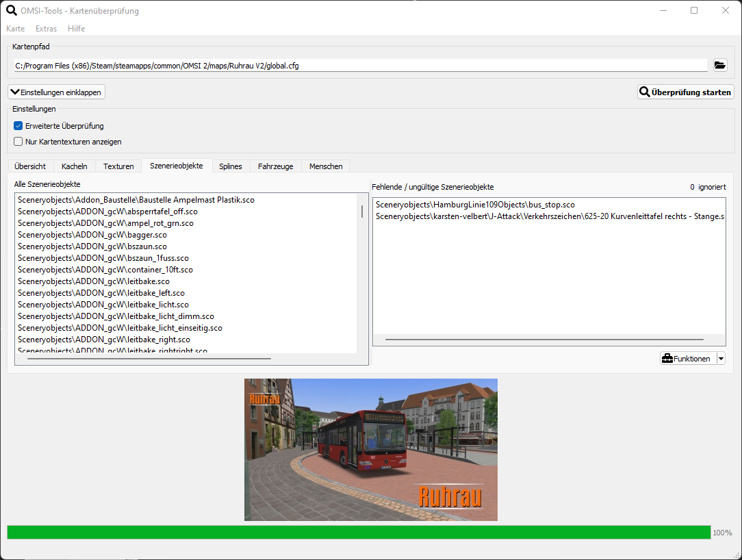
Task: Open the Funktionen dropdown arrow
Action: coord(720,358)
